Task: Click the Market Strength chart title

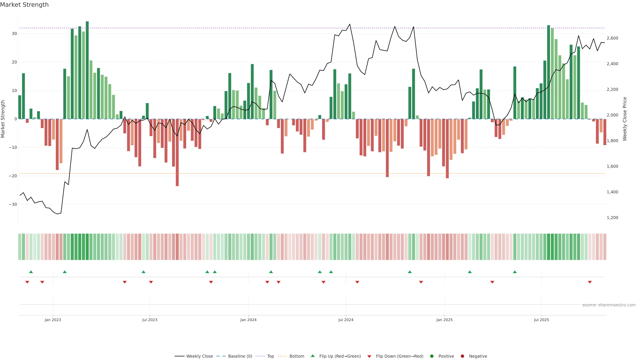Action: click(24, 5)
